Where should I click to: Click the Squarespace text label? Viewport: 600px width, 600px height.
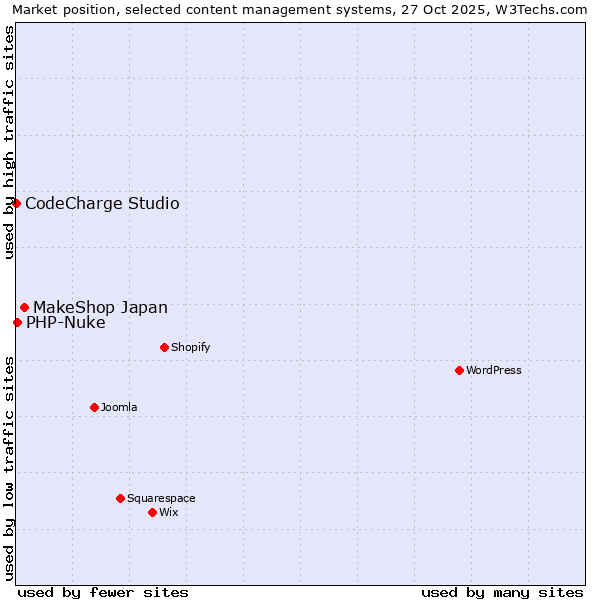(161, 499)
